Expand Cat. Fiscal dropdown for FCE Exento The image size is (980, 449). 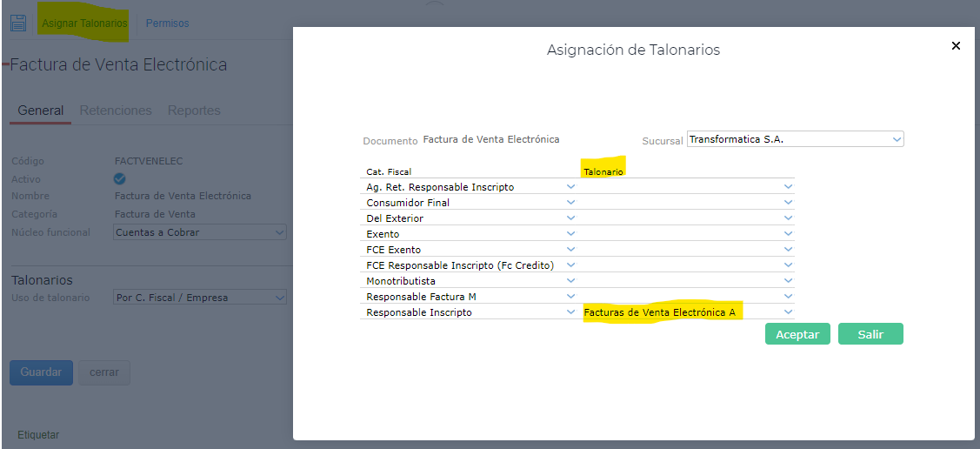tap(570, 249)
